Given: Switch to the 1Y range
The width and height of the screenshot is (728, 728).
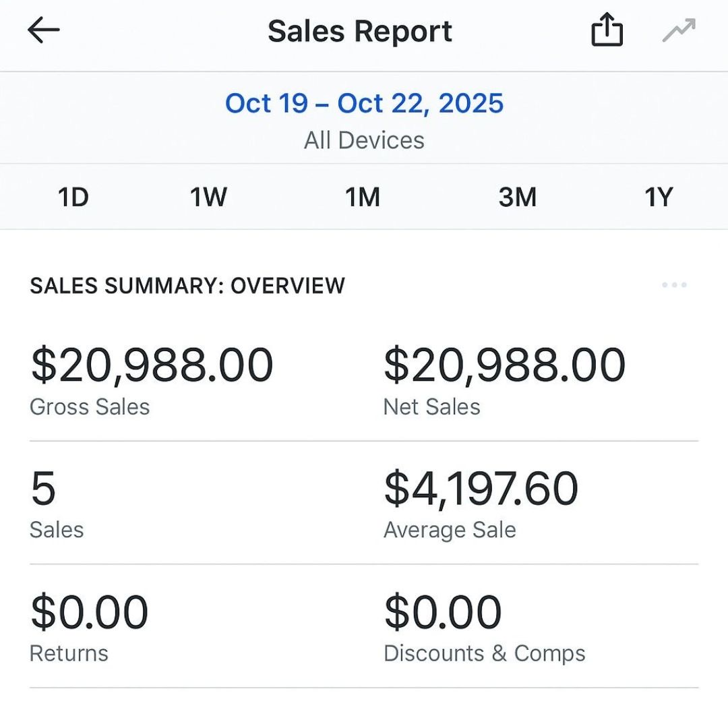Looking at the screenshot, I should tap(659, 198).
